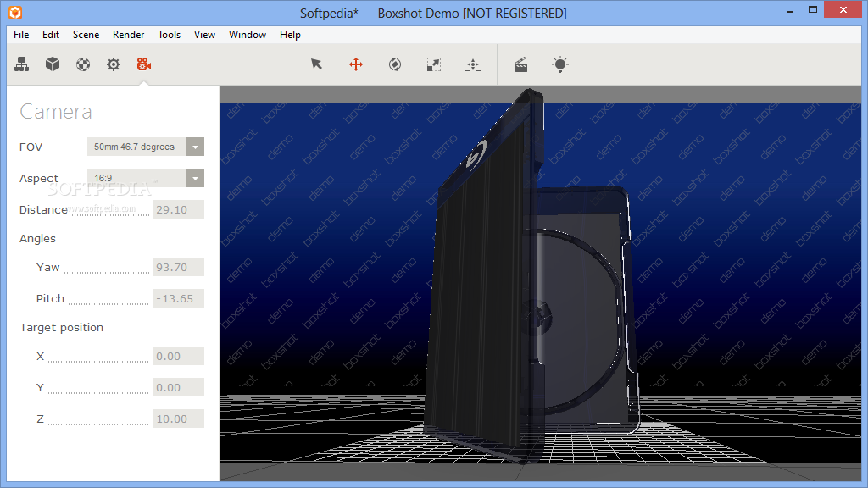Click the clapperboard render icon

[x=521, y=64]
